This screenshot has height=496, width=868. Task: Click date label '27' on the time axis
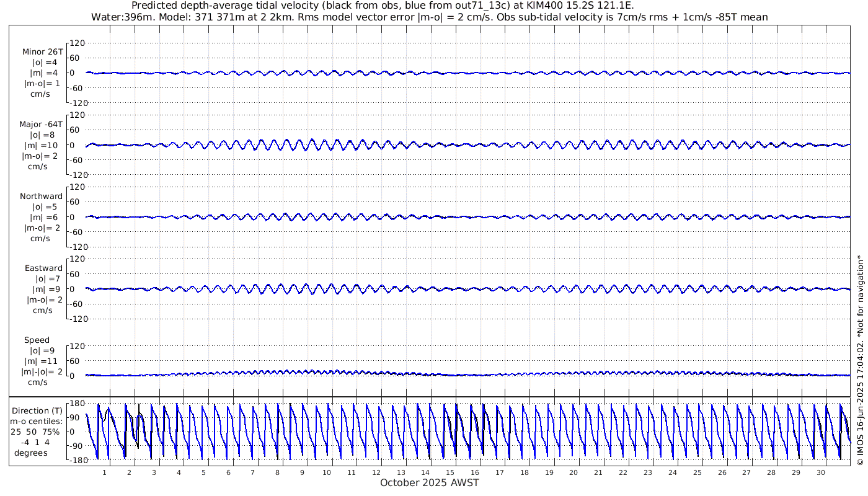click(x=746, y=472)
